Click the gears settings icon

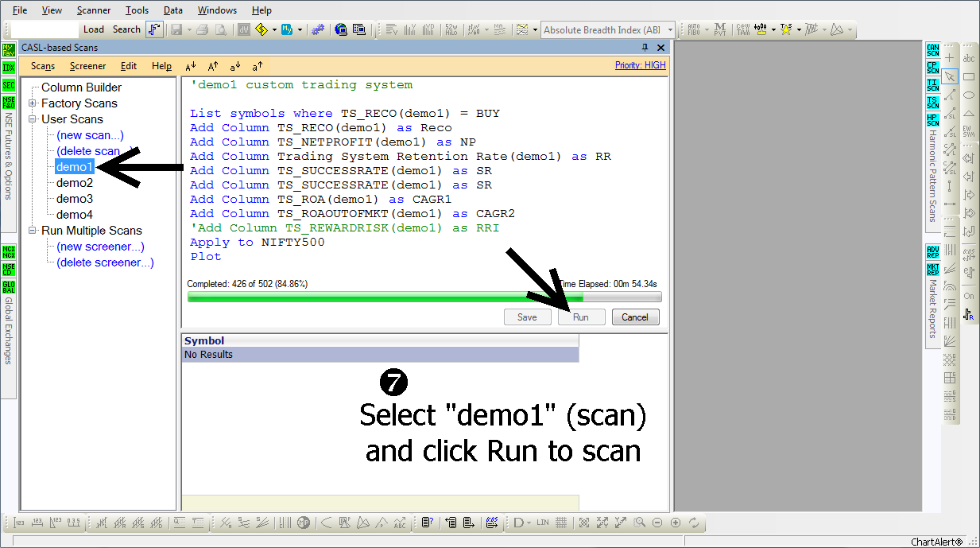pyautogui.click(x=317, y=30)
